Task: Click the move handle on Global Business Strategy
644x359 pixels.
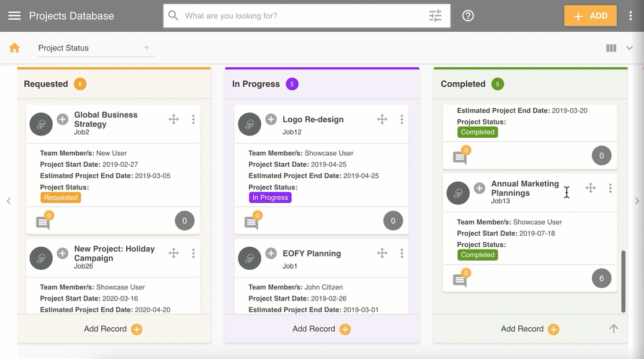Action: 174,119
